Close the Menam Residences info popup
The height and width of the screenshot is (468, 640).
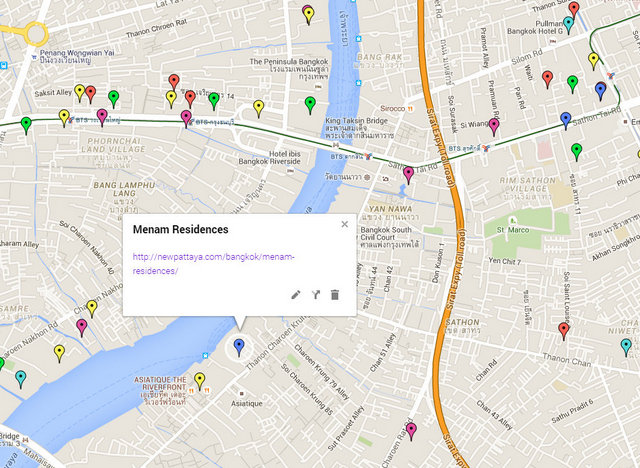(344, 224)
